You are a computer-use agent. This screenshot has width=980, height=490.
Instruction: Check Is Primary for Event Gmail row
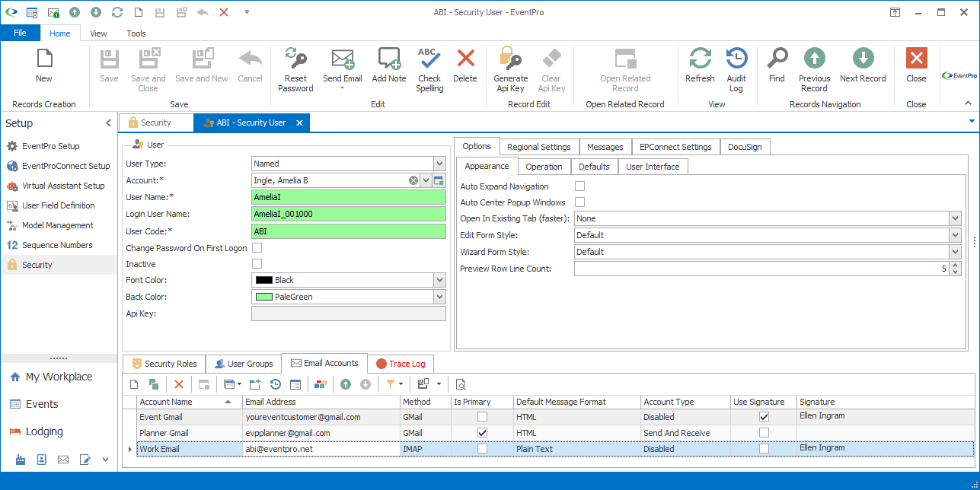482,417
